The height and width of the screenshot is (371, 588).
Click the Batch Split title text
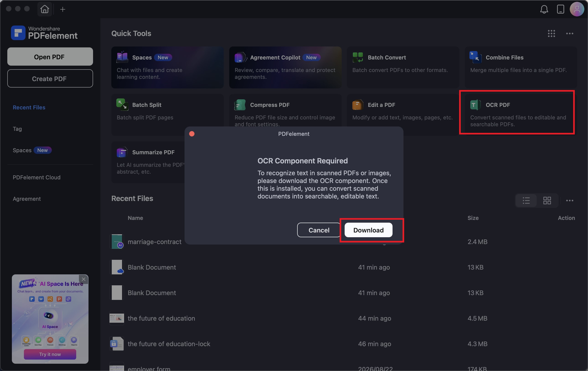pyautogui.click(x=147, y=105)
